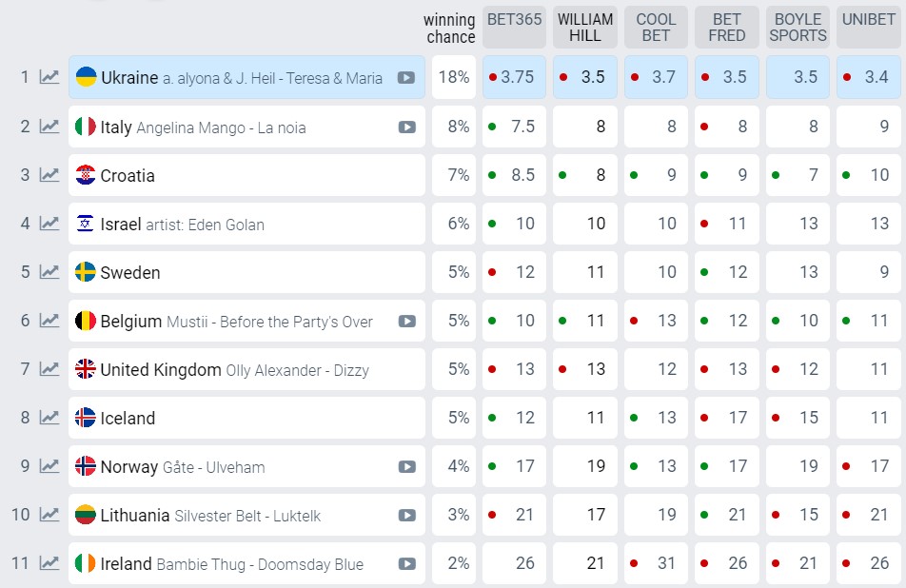Click the trend chart icon beside Croatia
The width and height of the screenshot is (906, 588).
(x=49, y=175)
